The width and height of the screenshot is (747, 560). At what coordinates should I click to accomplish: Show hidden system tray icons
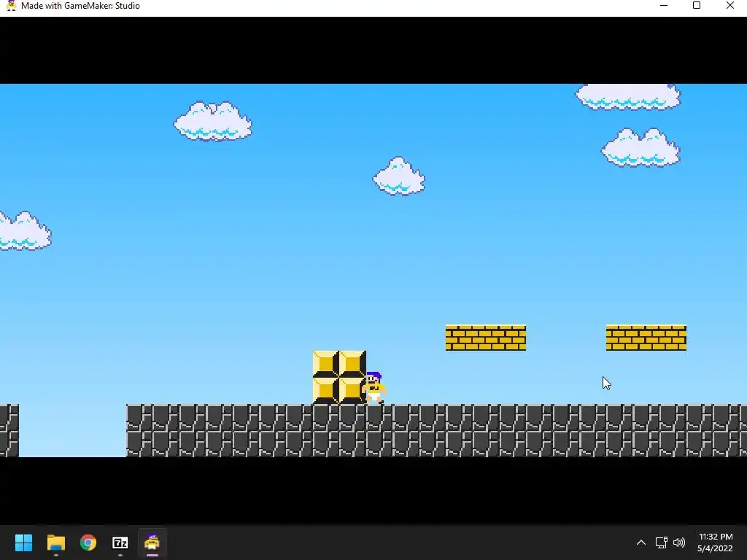pyautogui.click(x=641, y=542)
